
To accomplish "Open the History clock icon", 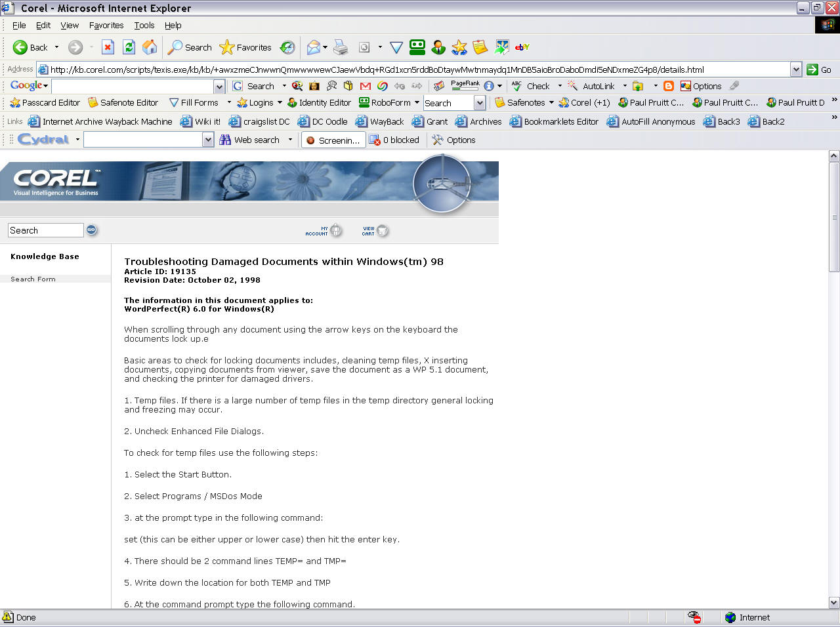I will (x=287, y=47).
